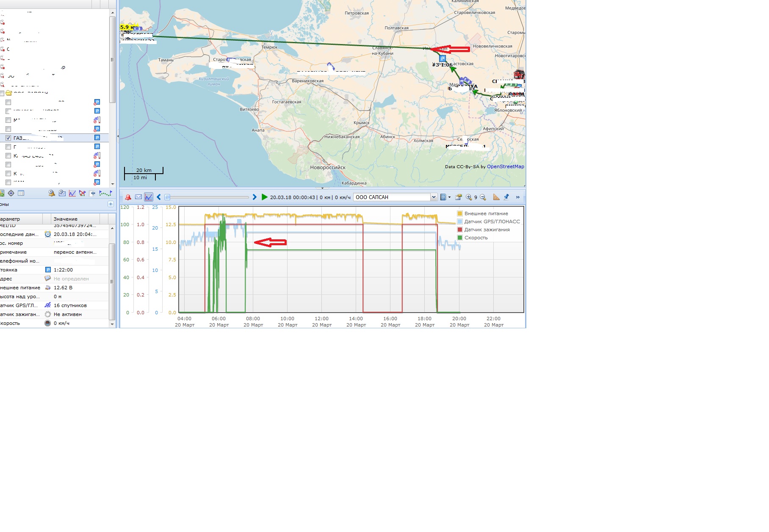The width and height of the screenshot is (769, 532).
Task: Click the crosshair locate-object icon
Action: 11,194
